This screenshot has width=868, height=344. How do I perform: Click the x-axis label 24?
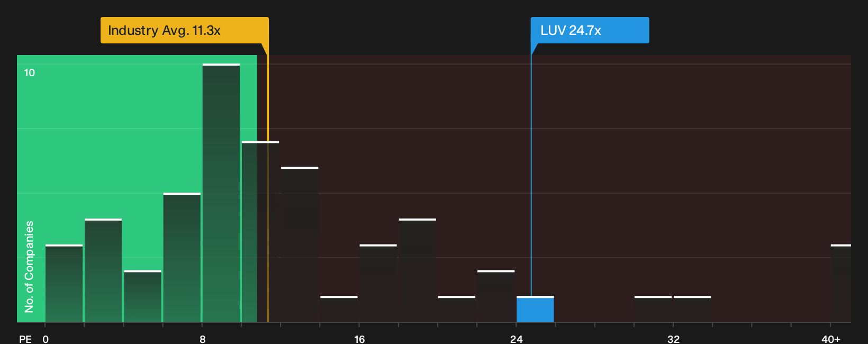[517, 339]
